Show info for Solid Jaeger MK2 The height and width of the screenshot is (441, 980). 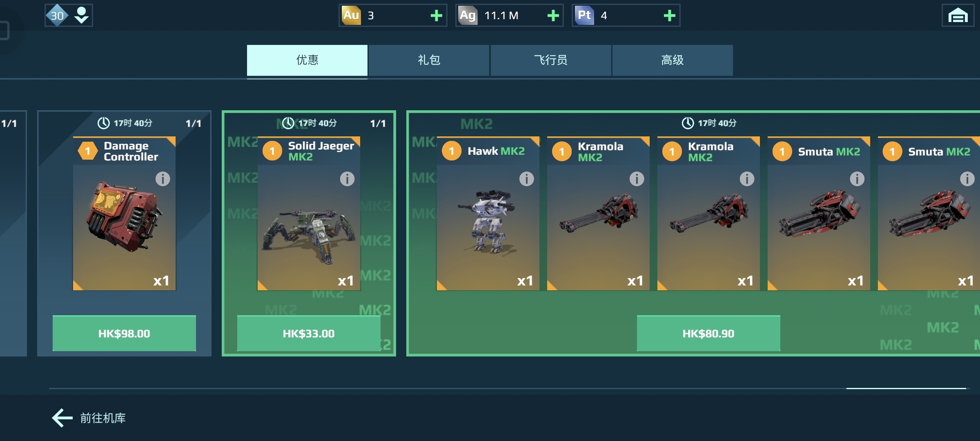click(x=347, y=179)
